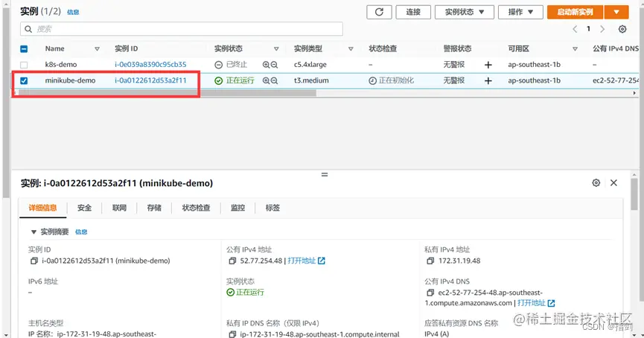The height and width of the screenshot is (338, 644).
Task: Add alarm plus icon for k8s-demo
Action: tap(488, 65)
